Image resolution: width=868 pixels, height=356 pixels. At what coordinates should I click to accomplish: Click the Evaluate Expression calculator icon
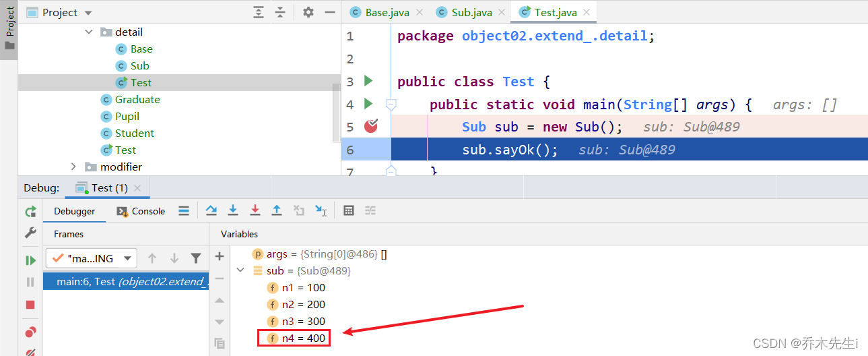click(x=349, y=210)
